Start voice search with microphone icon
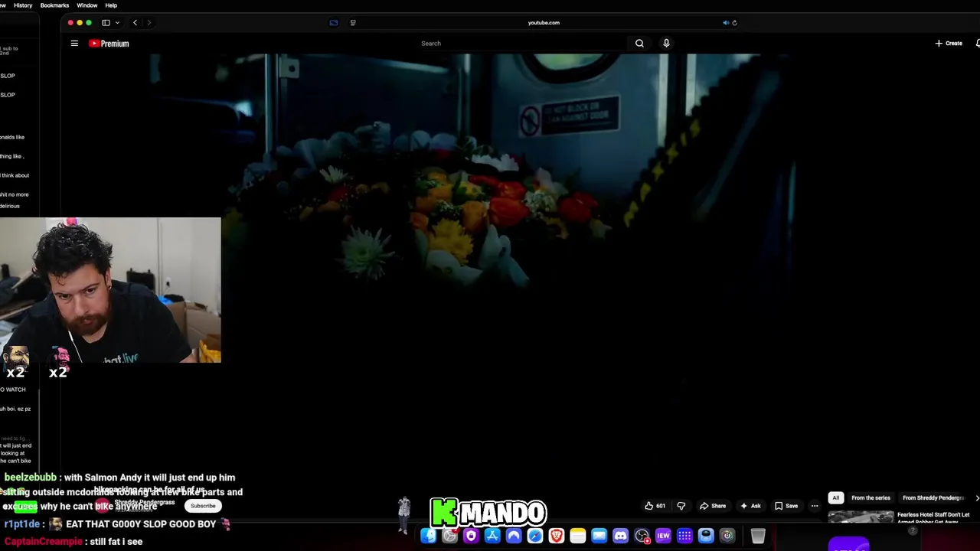Screen dimensions: 980x551 pyautogui.click(x=666, y=44)
